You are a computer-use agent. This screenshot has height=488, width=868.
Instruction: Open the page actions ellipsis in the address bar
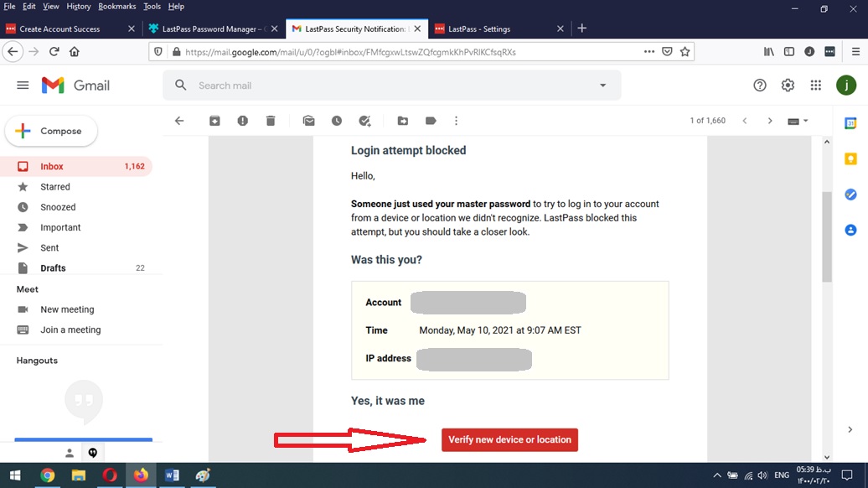pyautogui.click(x=649, y=51)
